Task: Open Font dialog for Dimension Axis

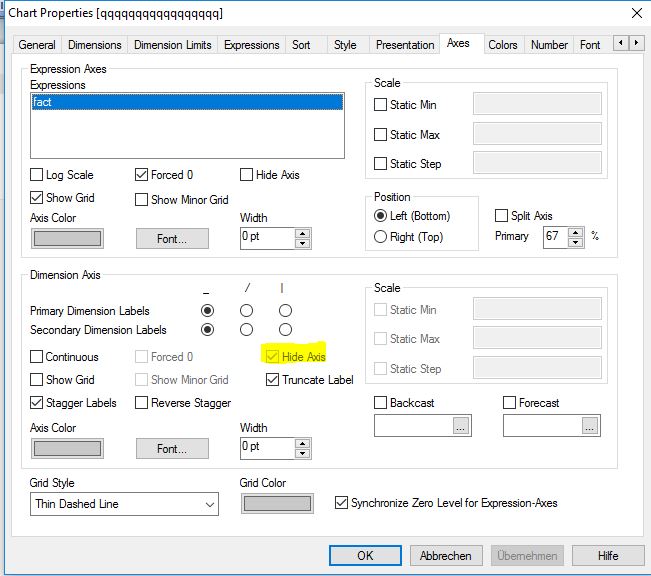Action: [x=172, y=449]
